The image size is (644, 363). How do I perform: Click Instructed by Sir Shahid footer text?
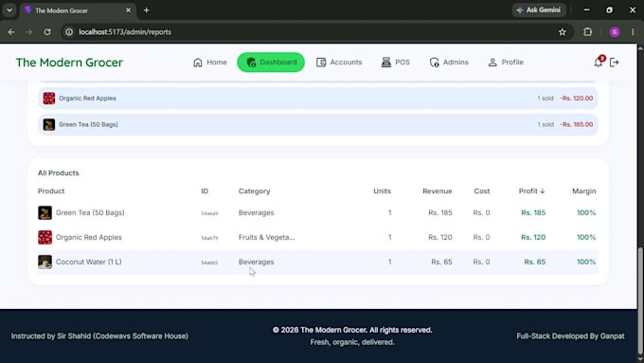pyautogui.click(x=99, y=336)
